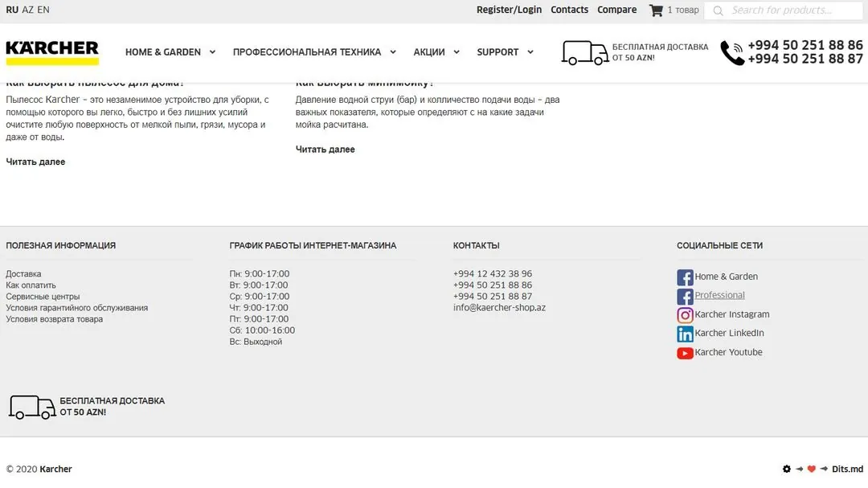Click the footer delivery truck icon
The height and width of the screenshot is (488, 868).
tap(32, 407)
